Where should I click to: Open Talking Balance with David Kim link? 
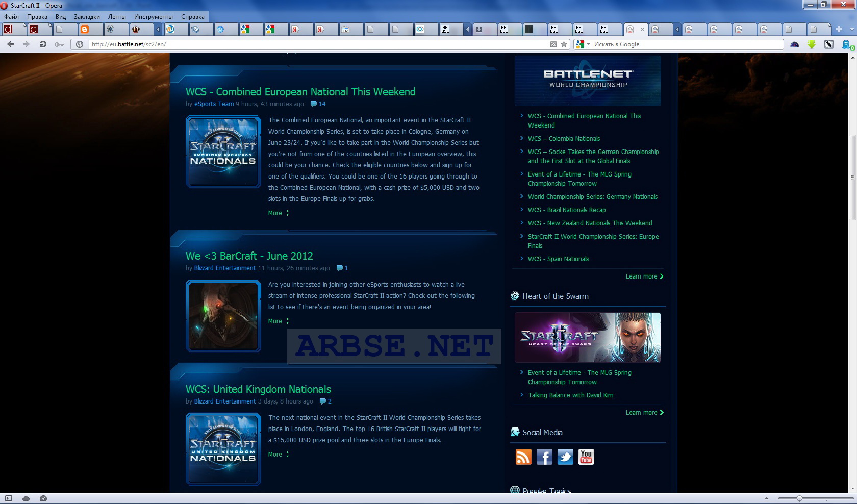570,395
